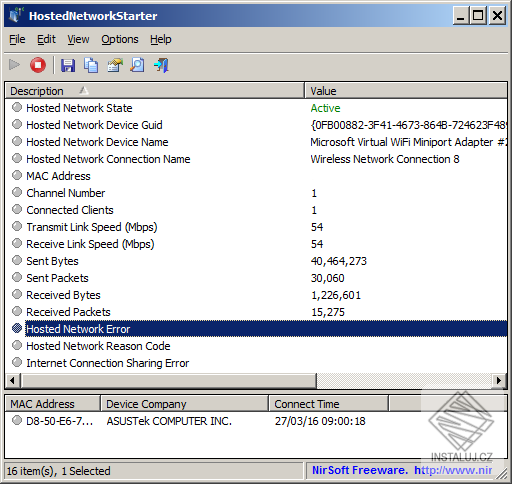This screenshot has width=512, height=484.
Task: Open the Edit menu
Action: [x=46, y=39]
